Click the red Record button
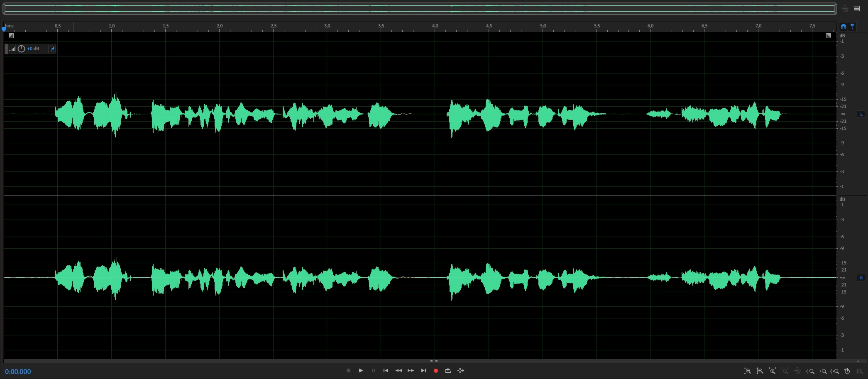 point(435,371)
